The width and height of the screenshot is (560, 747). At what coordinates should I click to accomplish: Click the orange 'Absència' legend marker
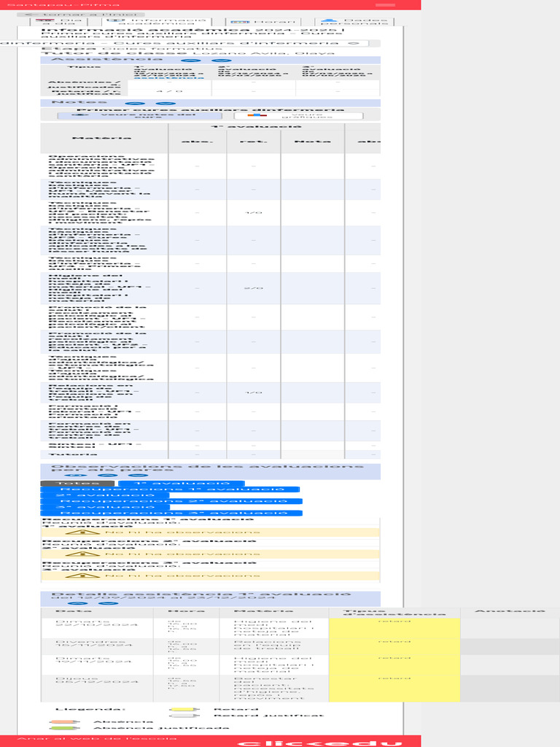tap(64, 722)
